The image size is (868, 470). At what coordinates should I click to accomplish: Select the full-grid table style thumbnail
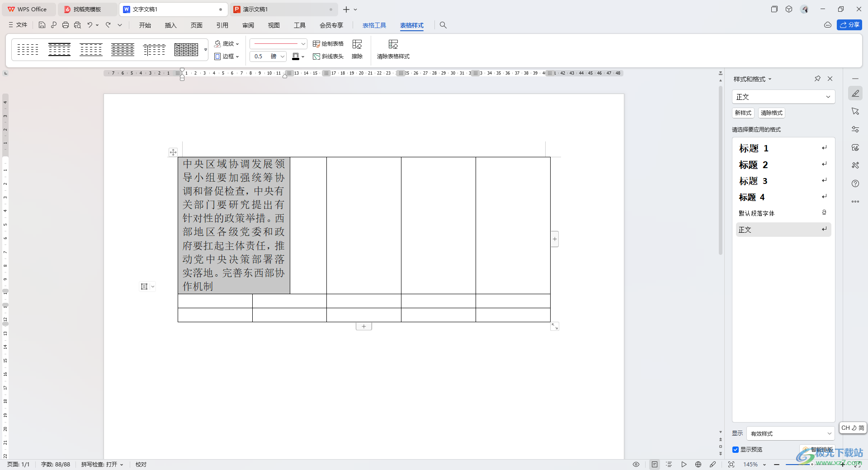coord(186,49)
